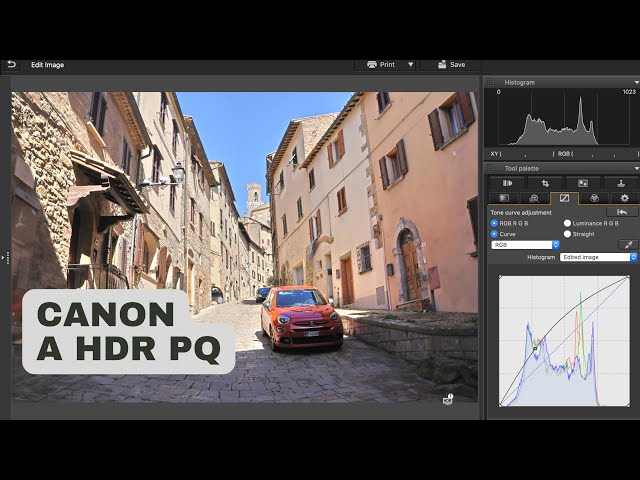Click the Tool palette panel grip handle
This screenshot has height=480, width=640.
click(491, 169)
